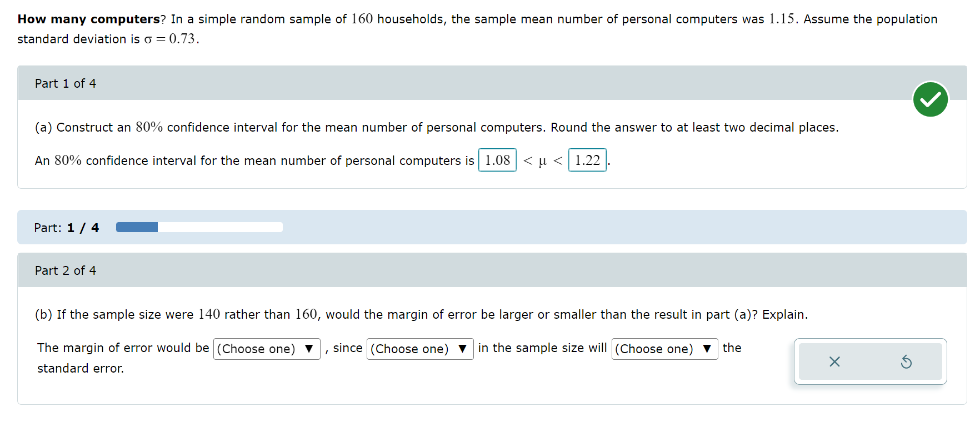This screenshot has width=980, height=432.
Task: Select the answer boxes in the confidence interval
Action: click(x=542, y=160)
